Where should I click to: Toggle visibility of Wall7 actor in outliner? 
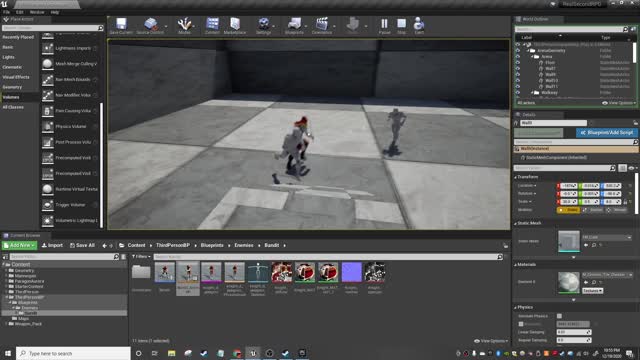tap(518, 69)
